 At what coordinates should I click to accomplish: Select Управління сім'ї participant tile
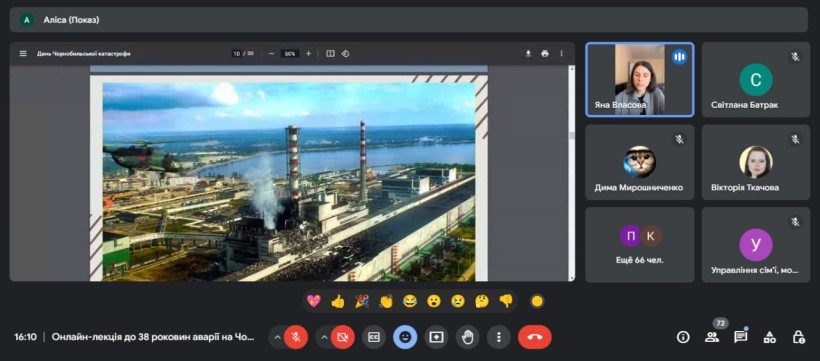[756, 245]
